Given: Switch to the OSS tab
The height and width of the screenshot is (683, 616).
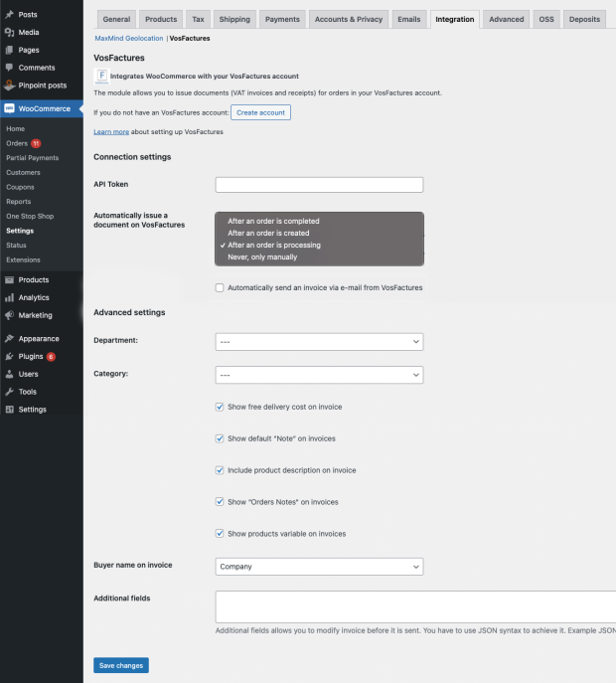Looking at the screenshot, I should pyautogui.click(x=546, y=19).
